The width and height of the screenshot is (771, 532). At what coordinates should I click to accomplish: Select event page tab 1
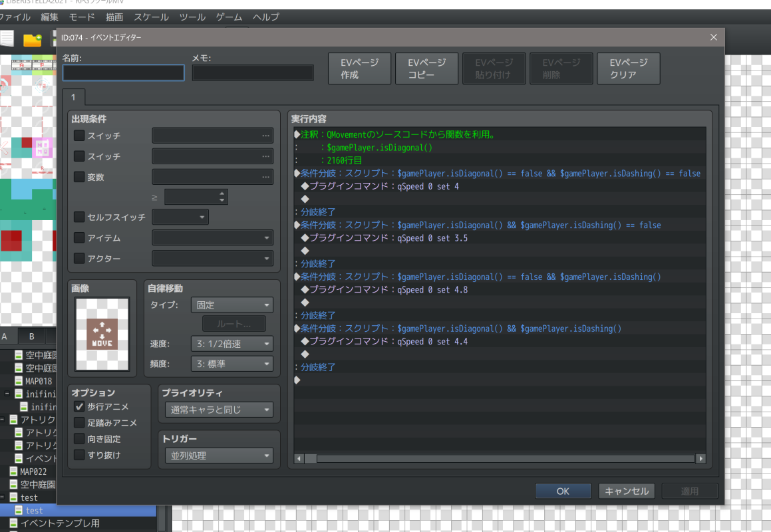[74, 97]
